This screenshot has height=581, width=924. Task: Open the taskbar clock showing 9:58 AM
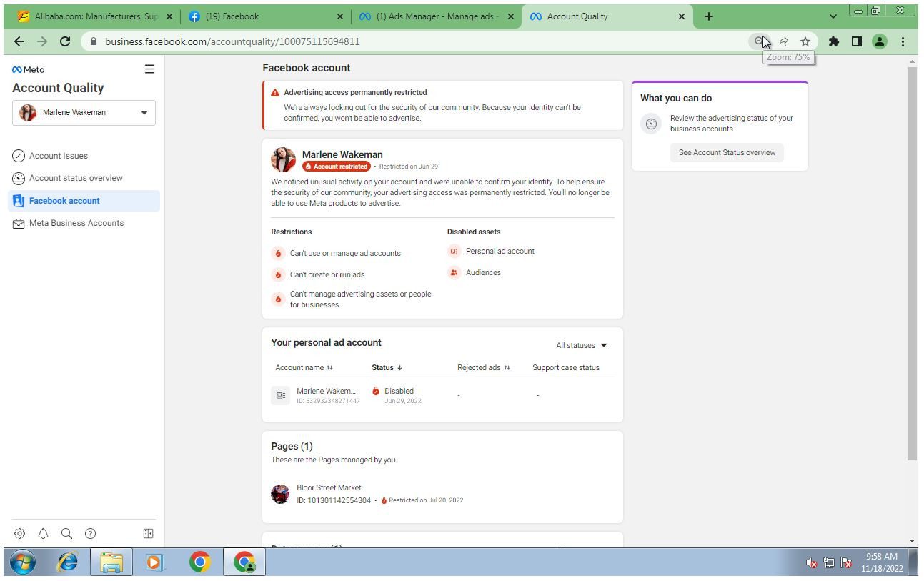pyautogui.click(x=881, y=563)
